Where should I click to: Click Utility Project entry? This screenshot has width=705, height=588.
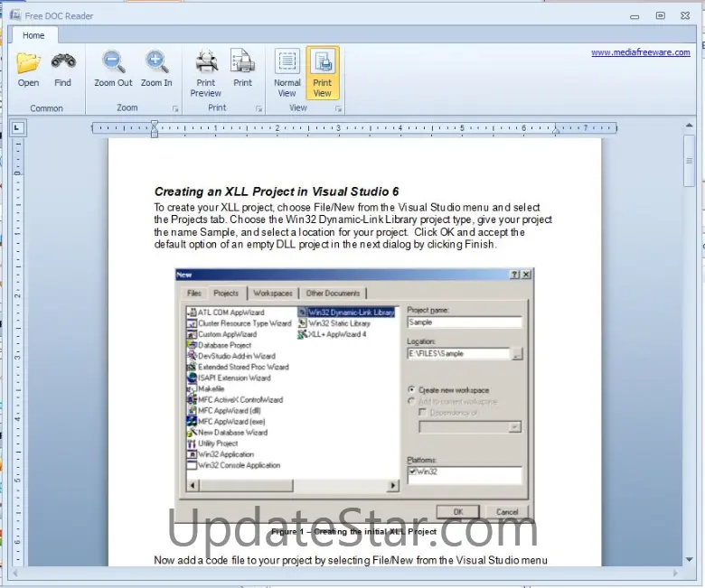point(212,443)
